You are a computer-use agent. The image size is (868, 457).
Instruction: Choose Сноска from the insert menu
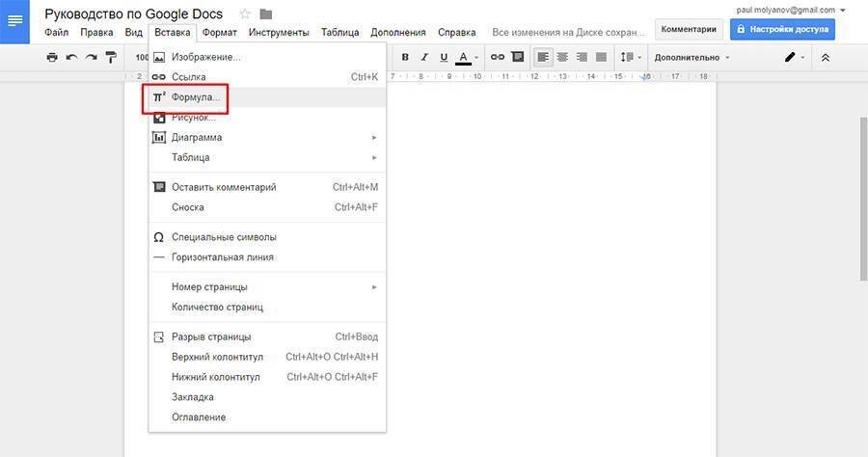tap(267, 207)
